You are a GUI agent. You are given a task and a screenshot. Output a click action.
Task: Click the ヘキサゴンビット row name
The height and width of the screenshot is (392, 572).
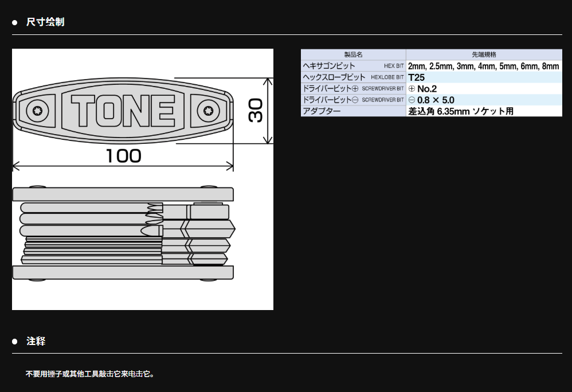(x=330, y=66)
